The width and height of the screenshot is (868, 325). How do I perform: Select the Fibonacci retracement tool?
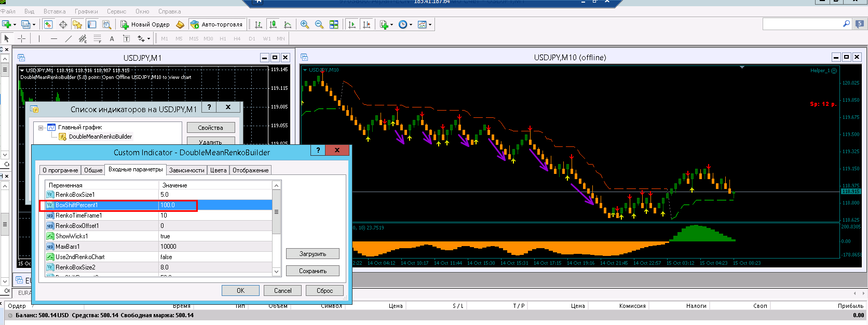click(97, 38)
